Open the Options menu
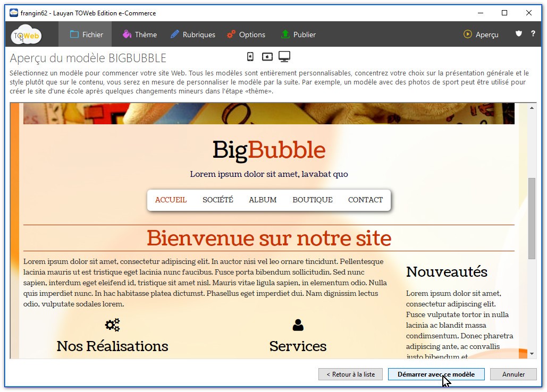Image resolution: width=547 pixels, height=392 pixels. (x=246, y=35)
